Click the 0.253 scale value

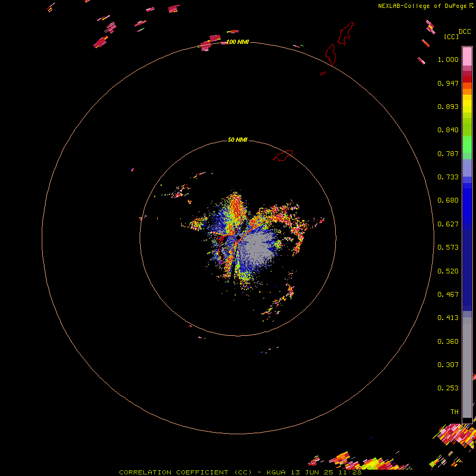pyautogui.click(x=448, y=388)
